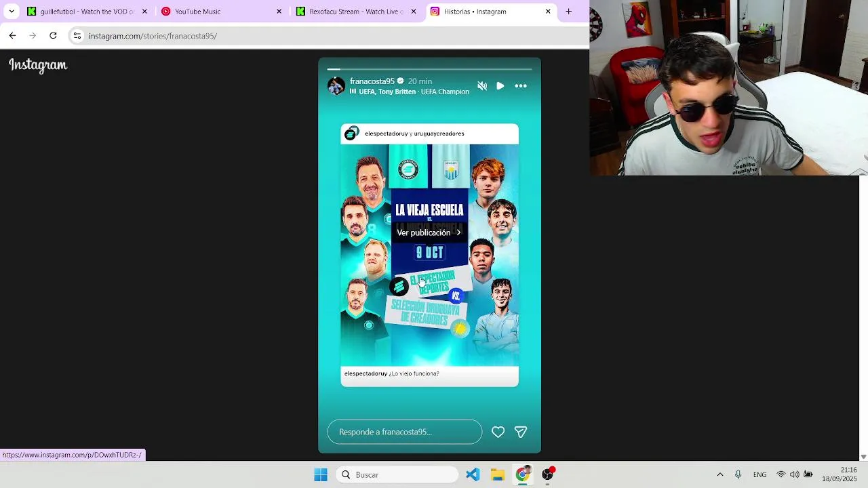Image resolution: width=868 pixels, height=488 pixels.
Task: Switch the ENG input language indicator
Action: (x=759, y=474)
